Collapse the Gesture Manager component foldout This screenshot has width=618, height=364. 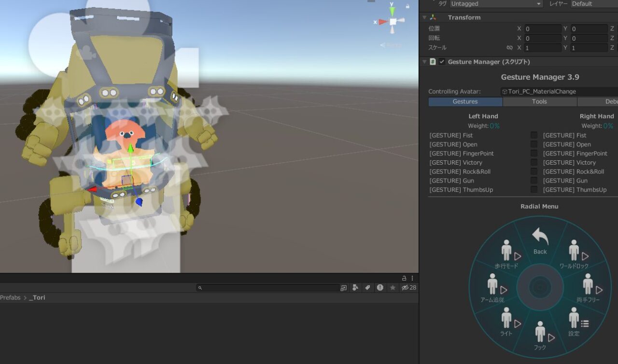[424, 62]
